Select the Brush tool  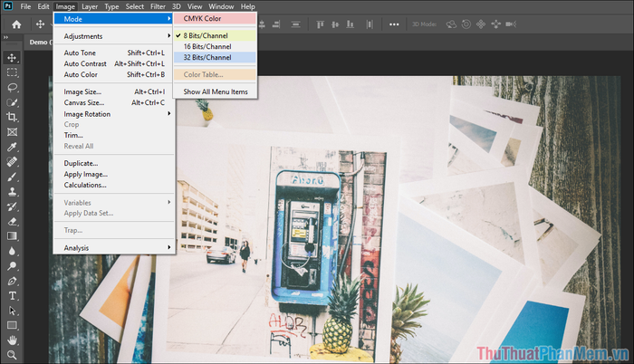pos(12,177)
